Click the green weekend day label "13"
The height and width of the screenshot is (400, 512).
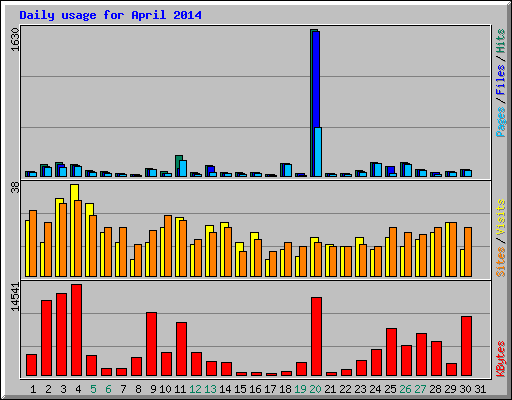coord(210,389)
